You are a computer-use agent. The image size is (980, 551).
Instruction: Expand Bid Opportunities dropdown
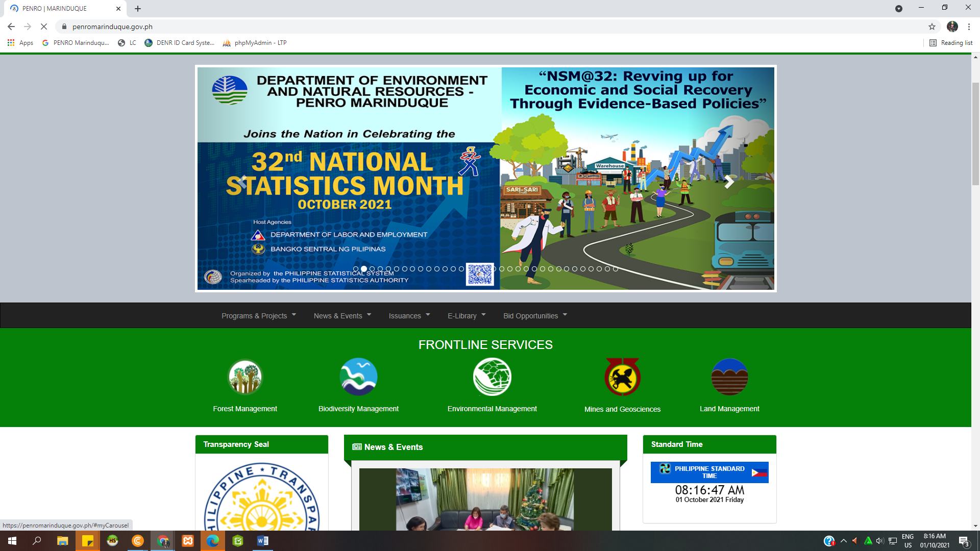click(x=535, y=316)
